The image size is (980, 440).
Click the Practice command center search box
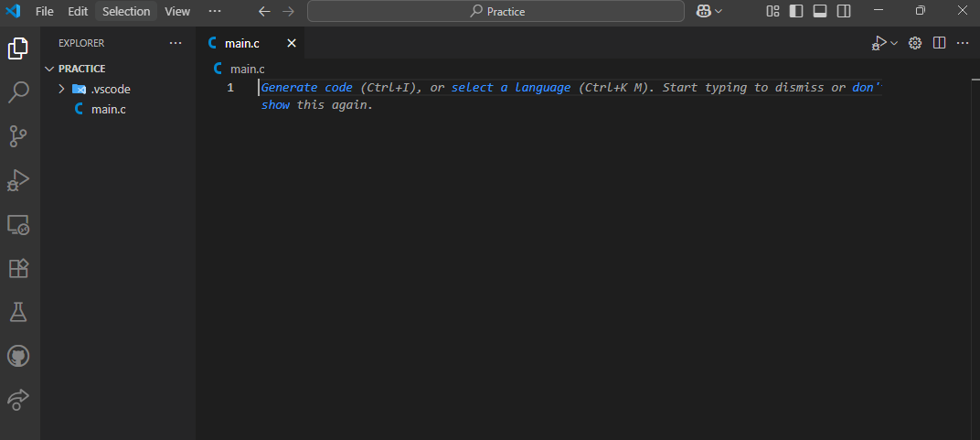pyautogui.click(x=495, y=11)
